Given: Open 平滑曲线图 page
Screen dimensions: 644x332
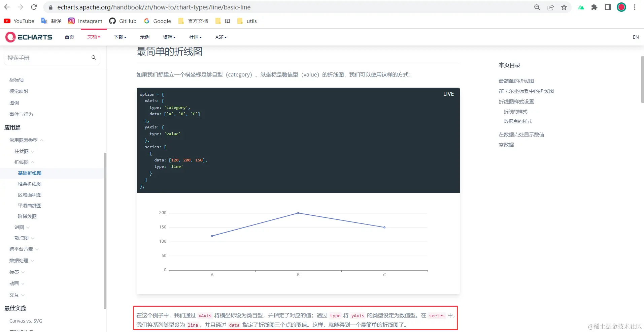Looking at the screenshot, I should coord(30,206).
